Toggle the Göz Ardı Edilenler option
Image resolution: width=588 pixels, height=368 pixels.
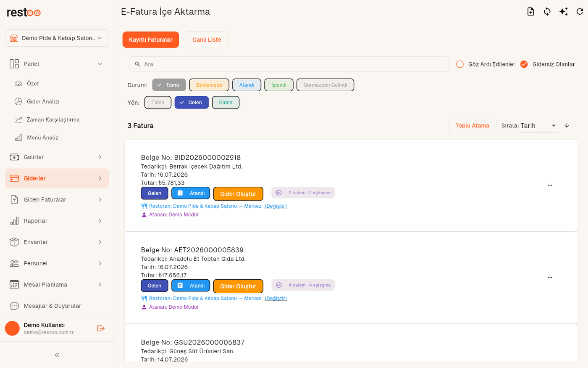460,64
